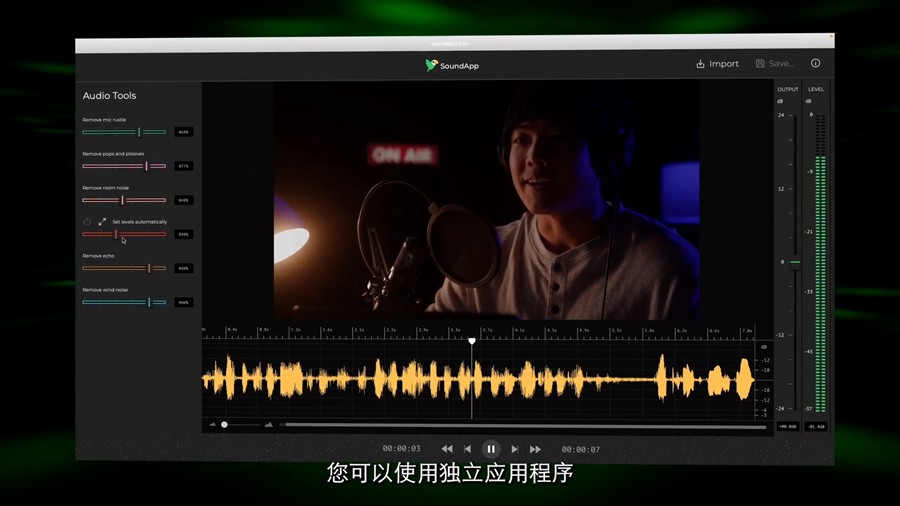The width and height of the screenshot is (900, 506).
Task: Click the Remove room noise percentage field
Action: [x=184, y=200]
